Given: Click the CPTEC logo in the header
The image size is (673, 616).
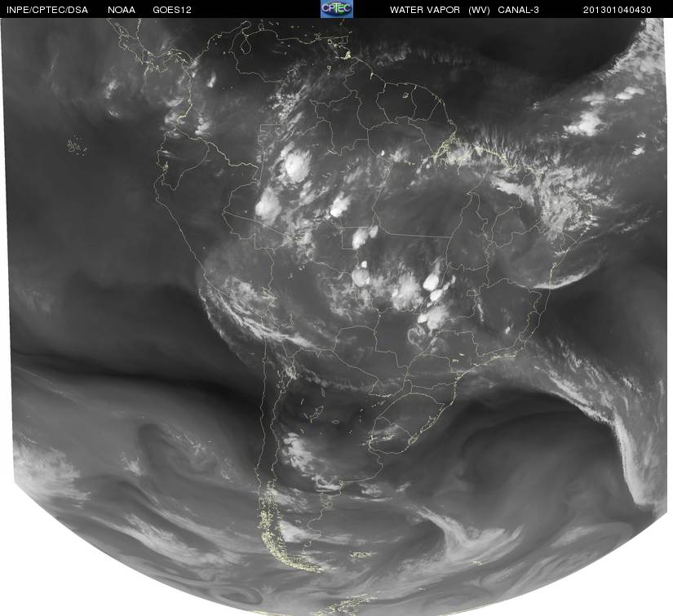Looking at the screenshot, I should (337, 9).
